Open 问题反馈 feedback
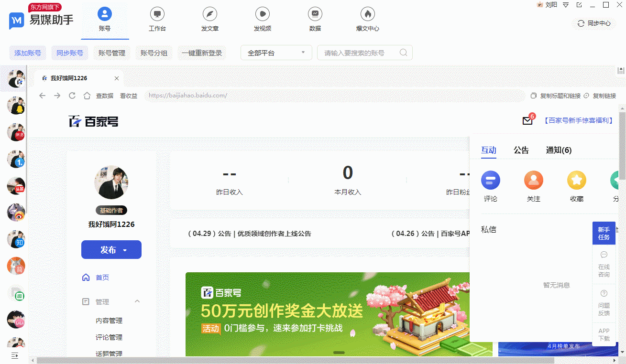Image resolution: width=626 pixels, height=364 pixels. coord(604,303)
